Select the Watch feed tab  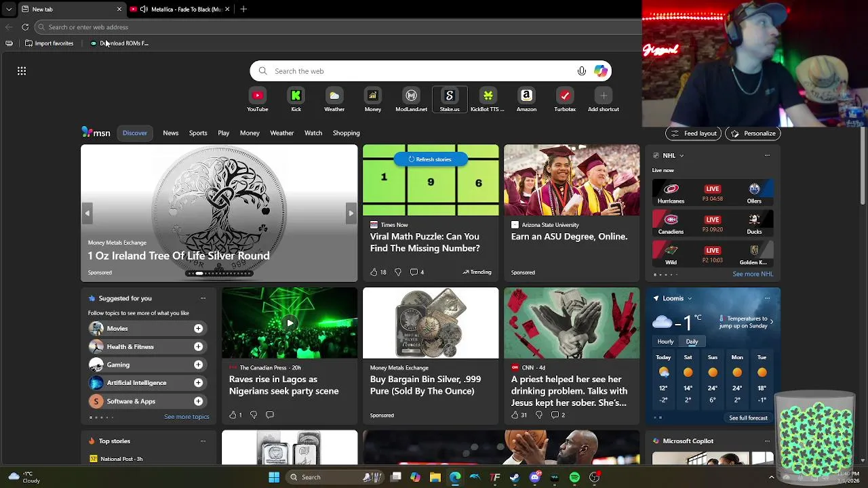[x=313, y=133]
